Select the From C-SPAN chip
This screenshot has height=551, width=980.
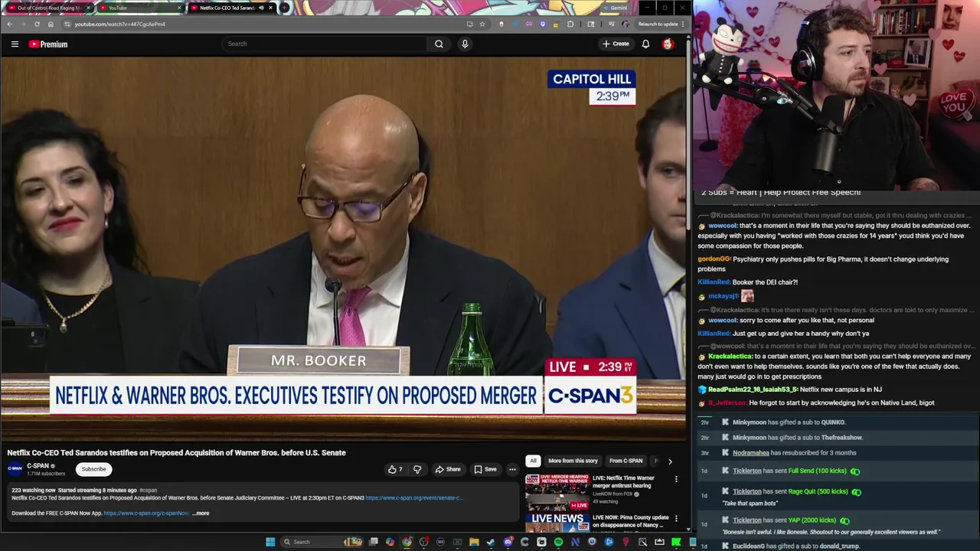click(626, 461)
